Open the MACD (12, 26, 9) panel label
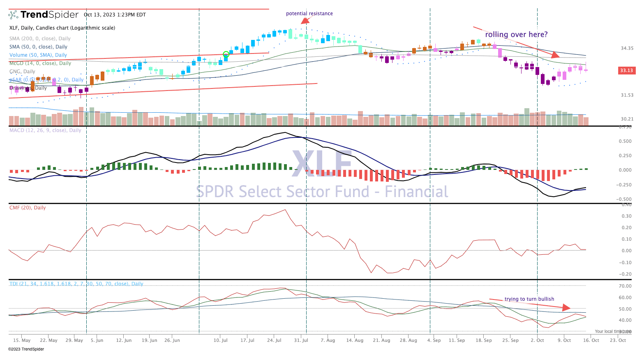This screenshot has width=644, height=353. [45, 130]
